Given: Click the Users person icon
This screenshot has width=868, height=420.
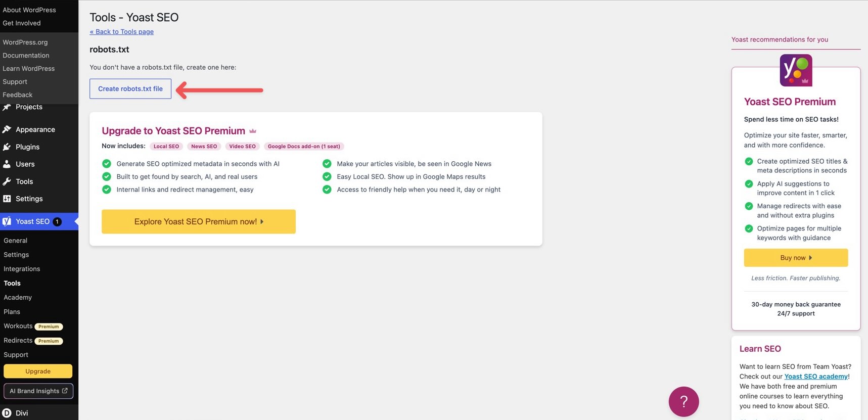Looking at the screenshot, I should (7, 164).
